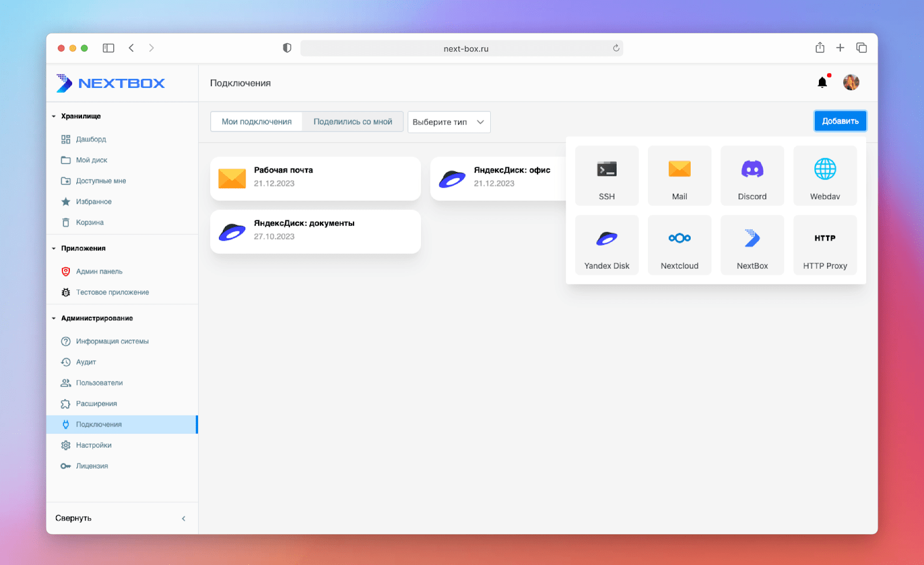Click the browser address bar
The width and height of the screenshot is (924, 565).
(461, 48)
